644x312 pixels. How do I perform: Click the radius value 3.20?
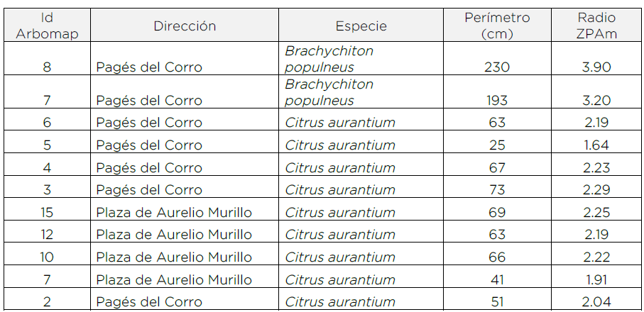596,101
